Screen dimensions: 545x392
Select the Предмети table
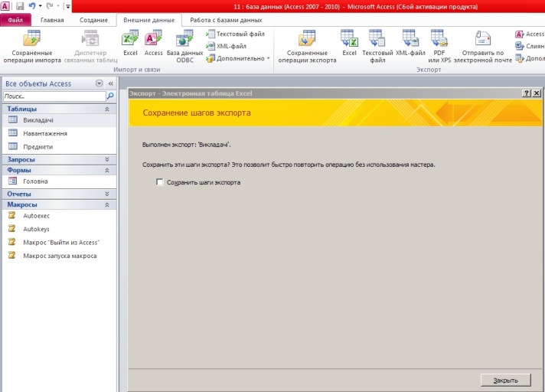(60, 147)
